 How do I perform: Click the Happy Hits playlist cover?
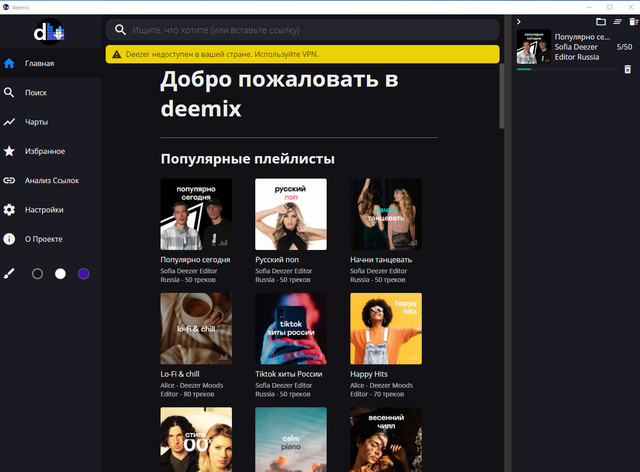point(386,328)
